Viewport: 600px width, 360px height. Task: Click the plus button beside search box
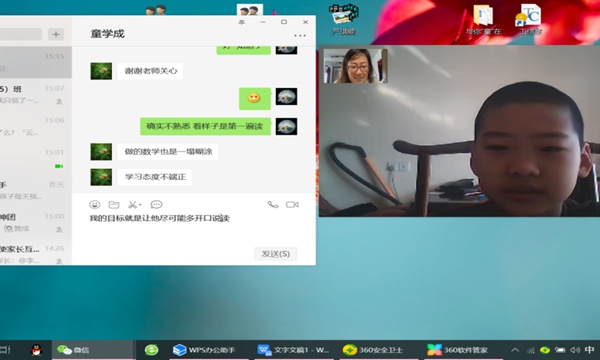56,34
